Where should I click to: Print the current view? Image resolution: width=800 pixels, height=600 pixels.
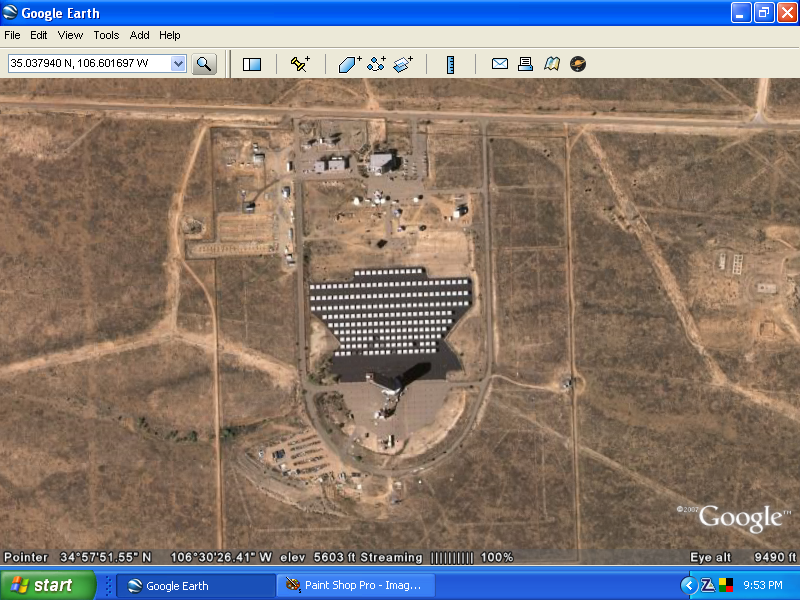point(525,64)
